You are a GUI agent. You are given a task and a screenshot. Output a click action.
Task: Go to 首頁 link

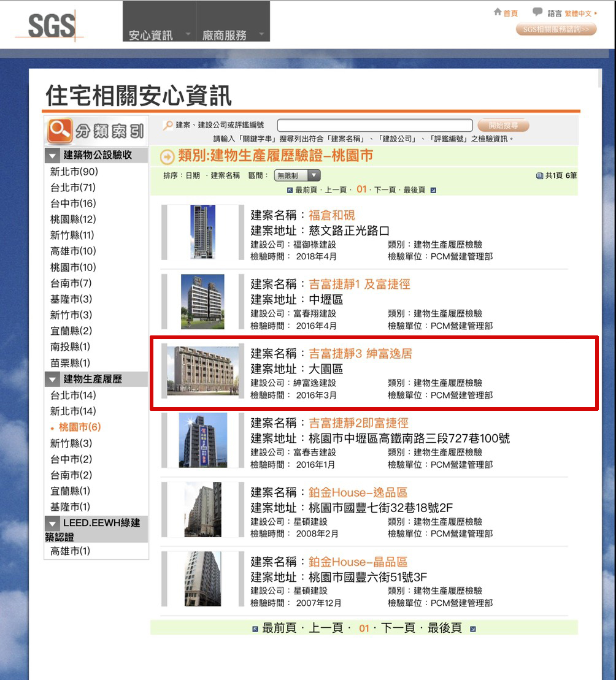tap(510, 13)
